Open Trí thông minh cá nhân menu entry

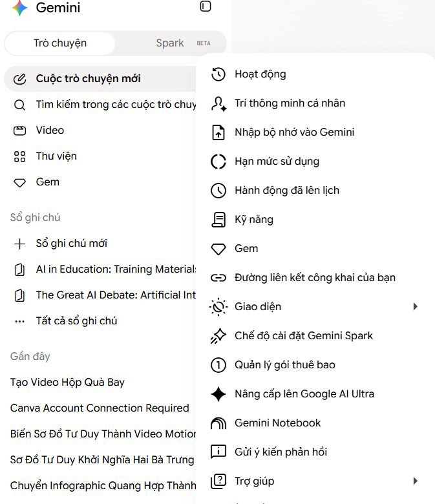coord(315,103)
